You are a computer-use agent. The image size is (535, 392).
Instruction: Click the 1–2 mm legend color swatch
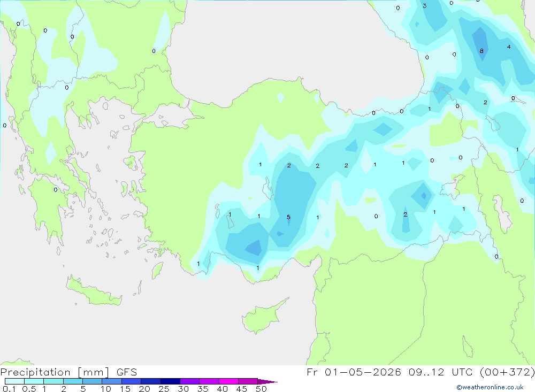[53, 381]
